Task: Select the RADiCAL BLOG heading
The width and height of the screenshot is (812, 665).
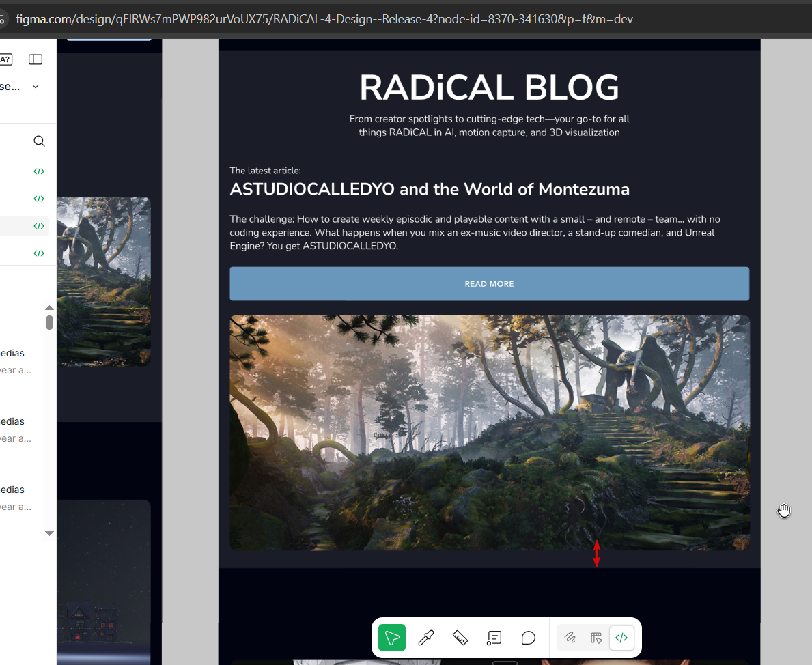Action: click(x=490, y=87)
